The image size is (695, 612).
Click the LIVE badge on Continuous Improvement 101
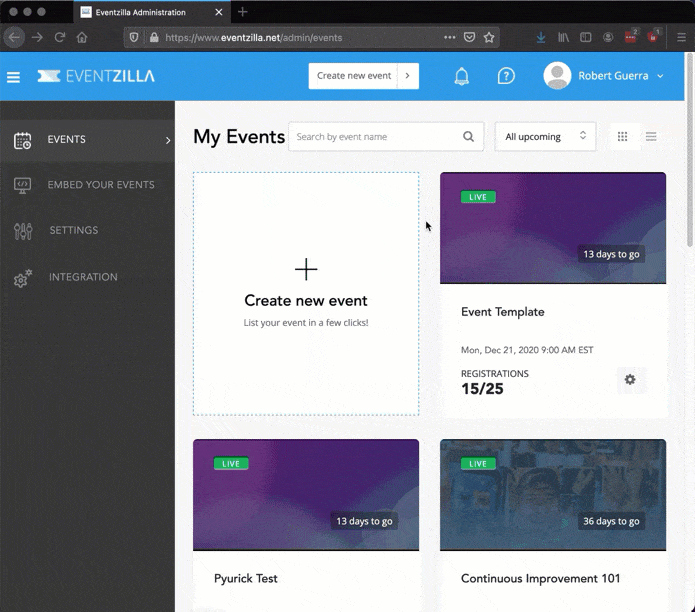[x=478, y=464]
